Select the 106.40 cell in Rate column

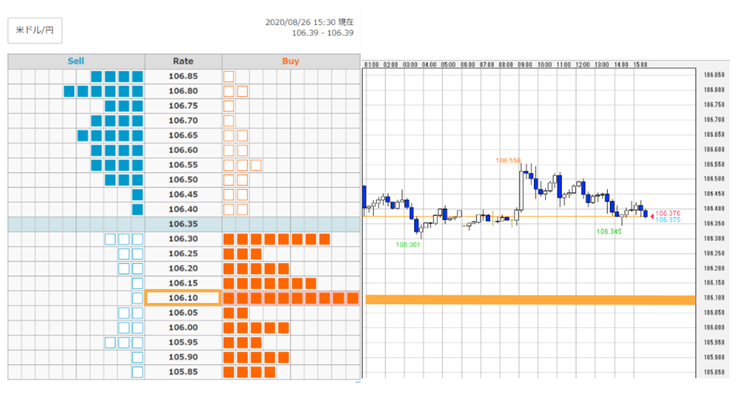point(183,210)
